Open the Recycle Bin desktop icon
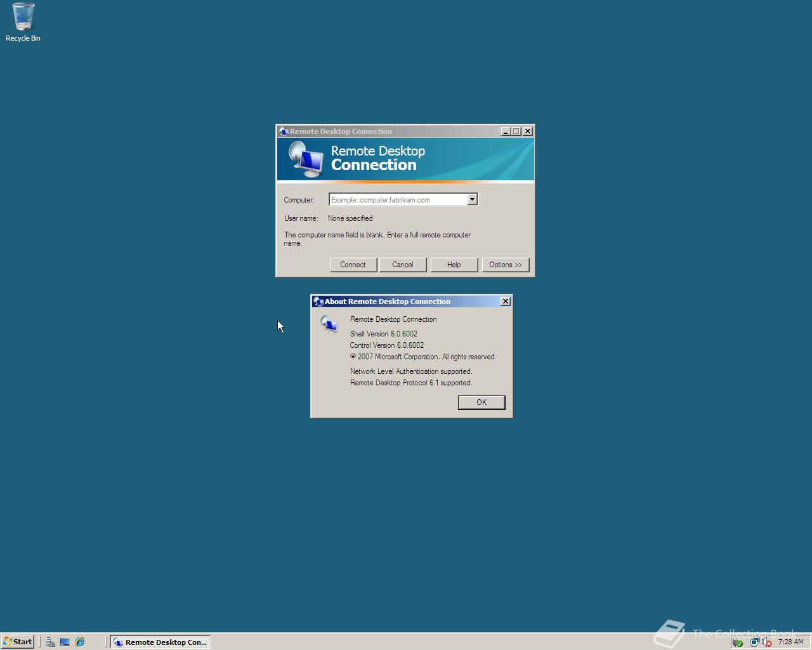Screen dimensions: 812x650 (23, 22)
